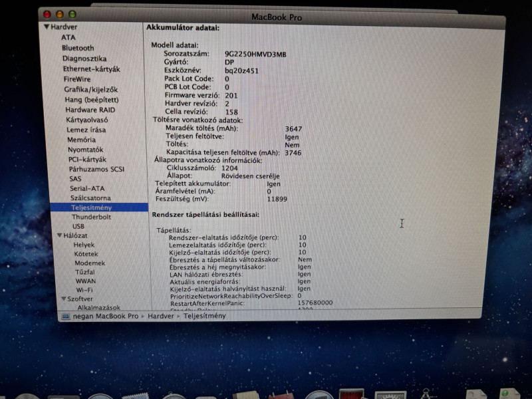Click Teljesítmény in the bottom path bar
The height and width of the screenshot is (399, 532).
tap(205, 315)
